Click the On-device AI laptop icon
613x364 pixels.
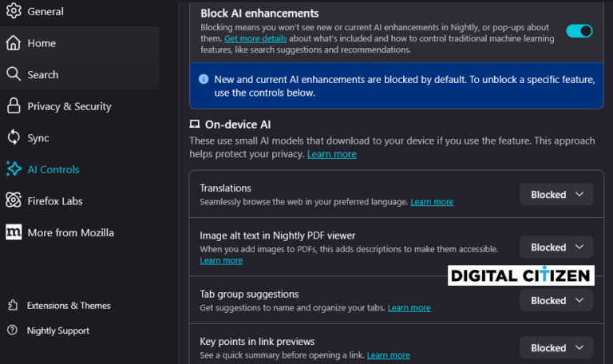coord(194,125)
